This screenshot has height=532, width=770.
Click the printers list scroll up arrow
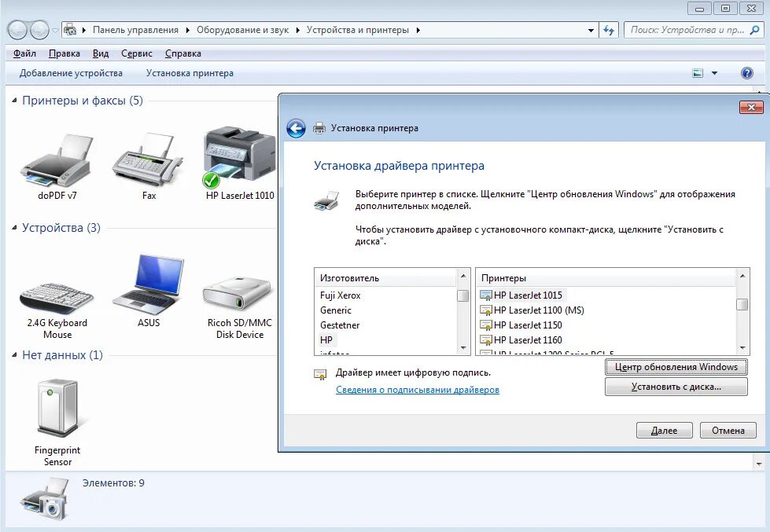[742, 277]
